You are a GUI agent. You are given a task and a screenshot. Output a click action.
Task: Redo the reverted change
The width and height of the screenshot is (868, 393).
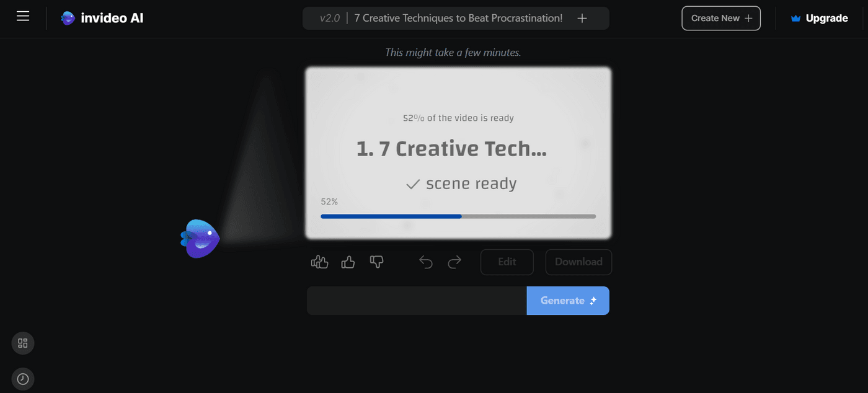point(454,262)
